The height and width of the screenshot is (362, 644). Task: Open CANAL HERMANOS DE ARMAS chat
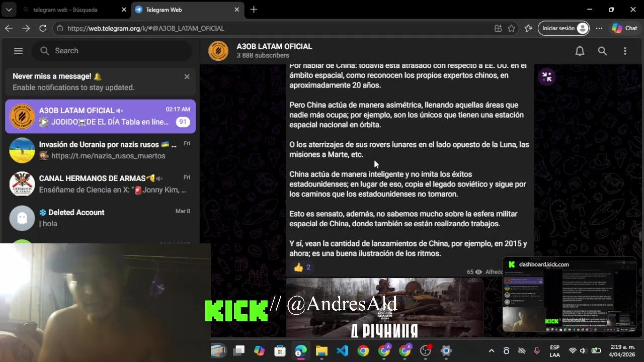click(101, 184)
